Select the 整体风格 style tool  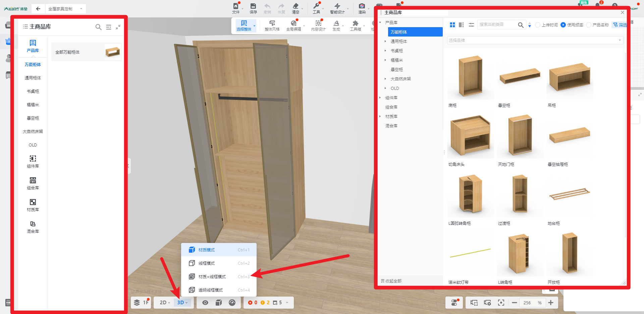pos(272,25)
